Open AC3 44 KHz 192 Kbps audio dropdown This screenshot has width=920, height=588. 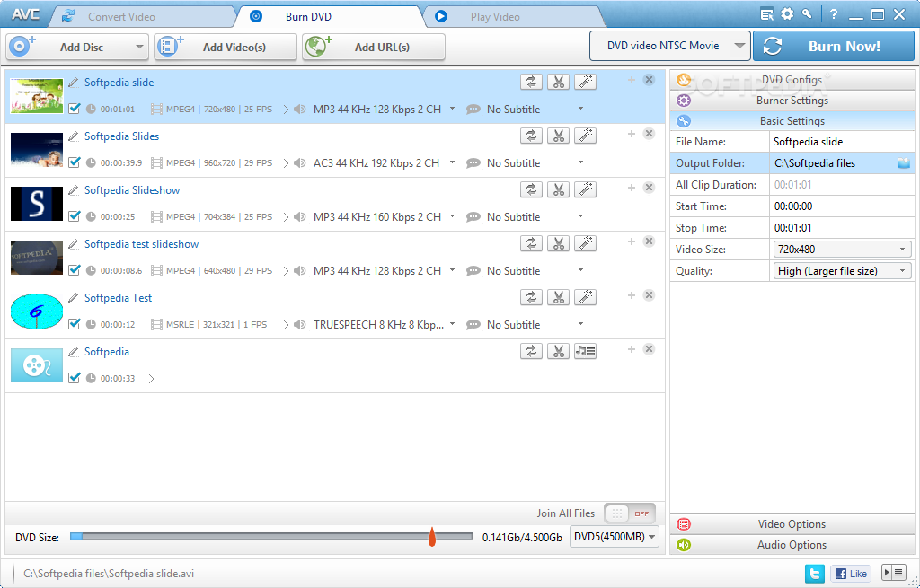pos(453,162)
